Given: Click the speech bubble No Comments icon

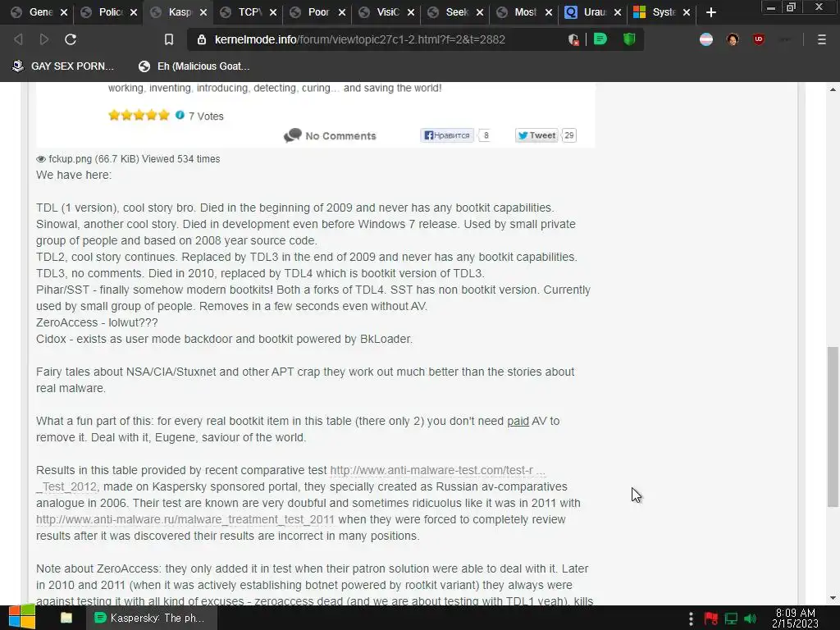Looking at the screenshot, I should pos(293,135).
